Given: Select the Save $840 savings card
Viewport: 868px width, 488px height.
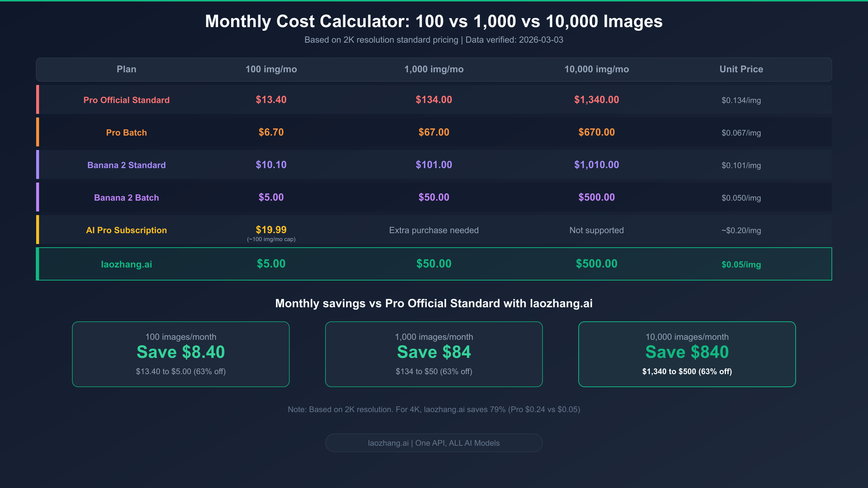Looking at the screenshot, I should tap(687, 354).
